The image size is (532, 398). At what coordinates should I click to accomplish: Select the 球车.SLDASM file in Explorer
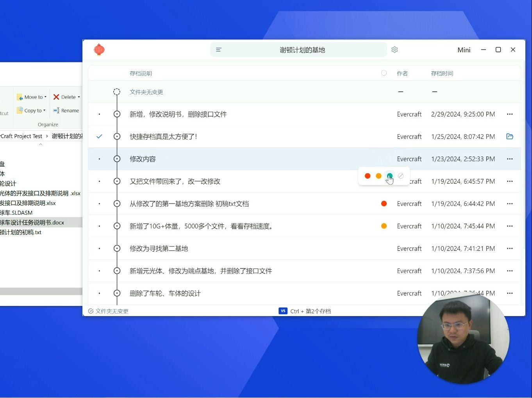[x=16, y=213]
